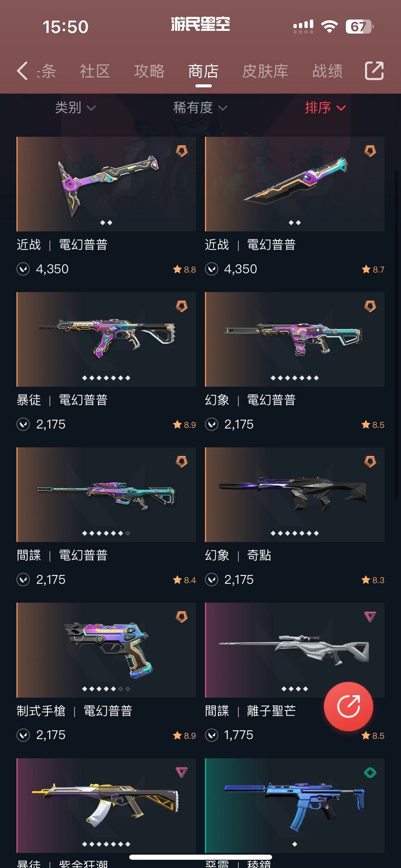Select first 近战 電幻普普 axe thumbnail

(106, 184)
